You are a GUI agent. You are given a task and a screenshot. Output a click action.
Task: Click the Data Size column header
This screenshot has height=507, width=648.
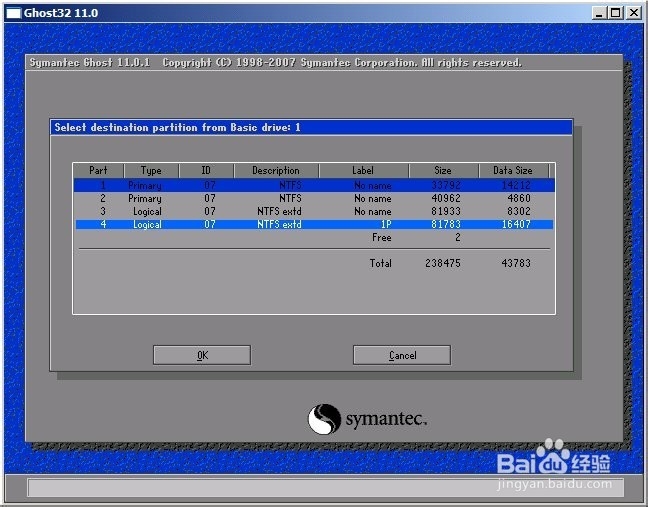(x=512, y=171)
